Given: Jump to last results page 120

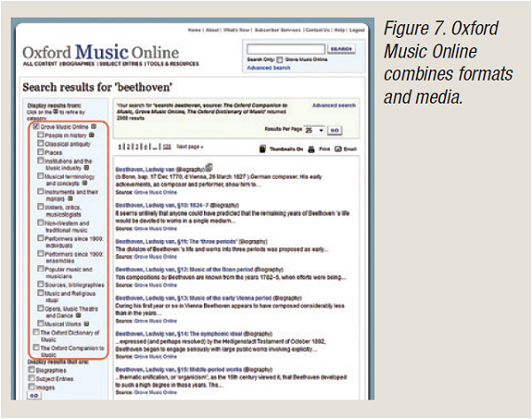Looking at the screenshot, I should pyautogui.click(x=167, y=147).
